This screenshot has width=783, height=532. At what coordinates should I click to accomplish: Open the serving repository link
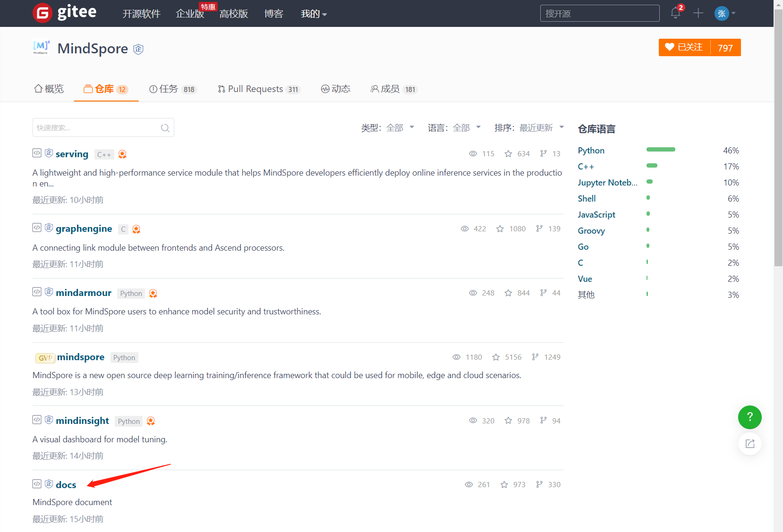click(72, 154)
